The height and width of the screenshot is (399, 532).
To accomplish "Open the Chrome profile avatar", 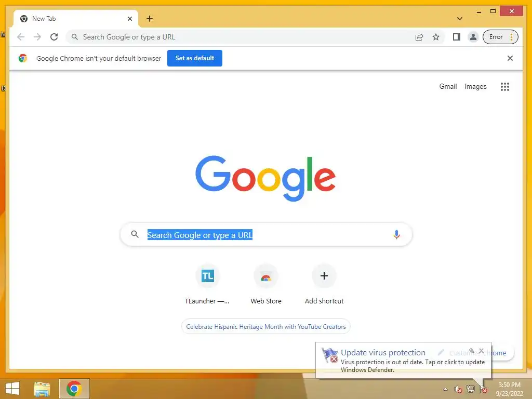I will 473,37.
